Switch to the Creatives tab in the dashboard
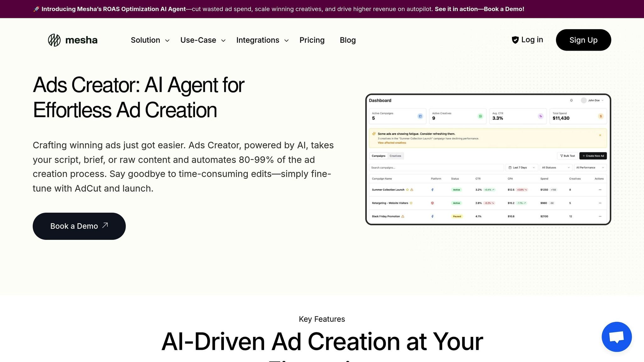 click(x=395, y=156)
